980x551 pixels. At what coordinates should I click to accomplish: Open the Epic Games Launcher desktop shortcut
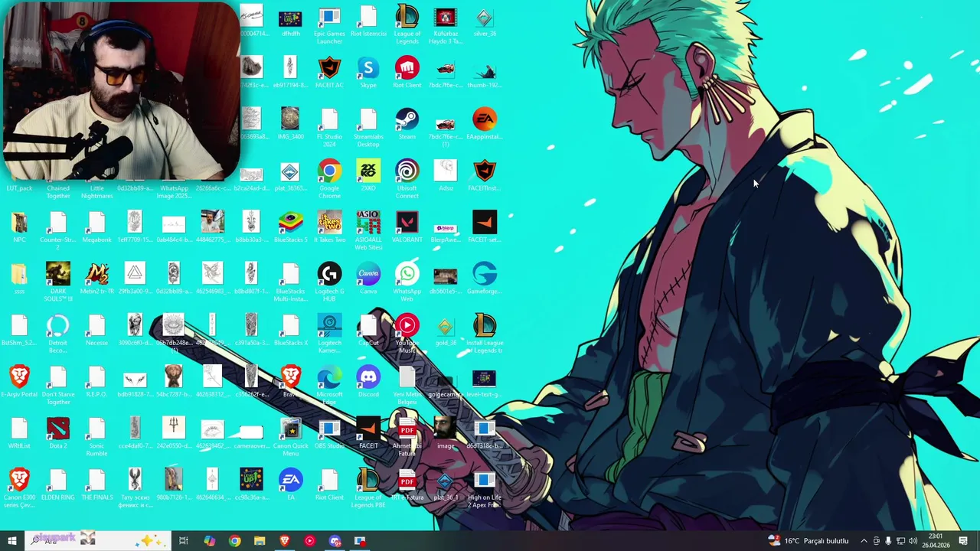tap(329, 24)
